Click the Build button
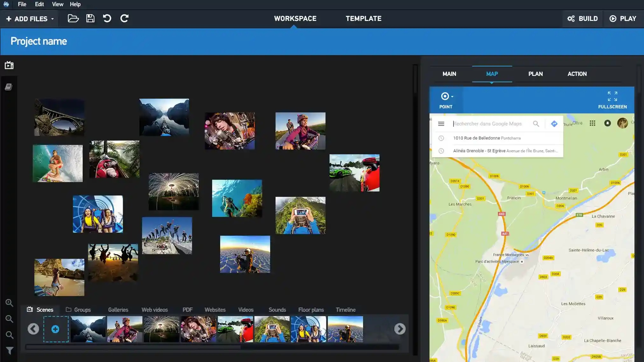This screenshot has width=644, height=362. 583,18
